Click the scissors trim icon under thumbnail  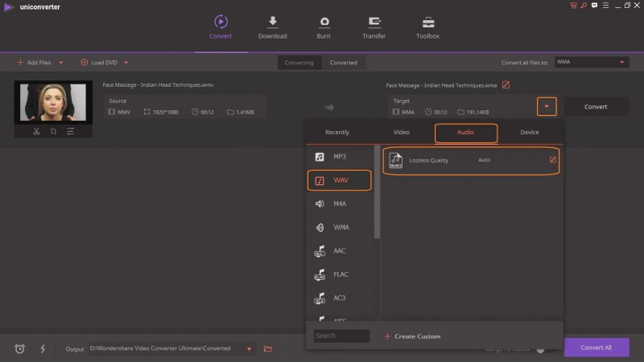coord(36,131)
